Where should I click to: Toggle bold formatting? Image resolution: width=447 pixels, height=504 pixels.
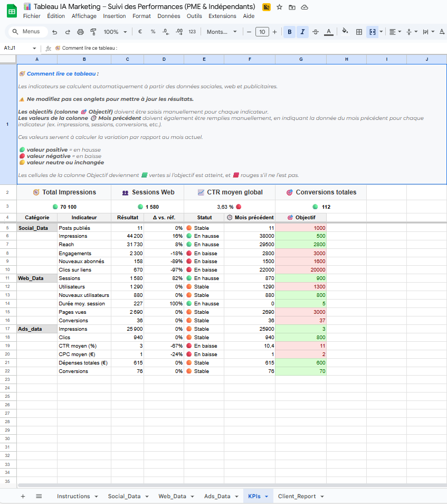[289, 32]
